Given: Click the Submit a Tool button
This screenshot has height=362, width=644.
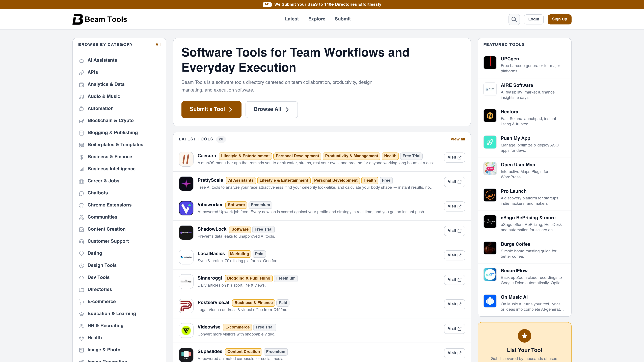Looking at the screenshot, I should click(211, 109).
